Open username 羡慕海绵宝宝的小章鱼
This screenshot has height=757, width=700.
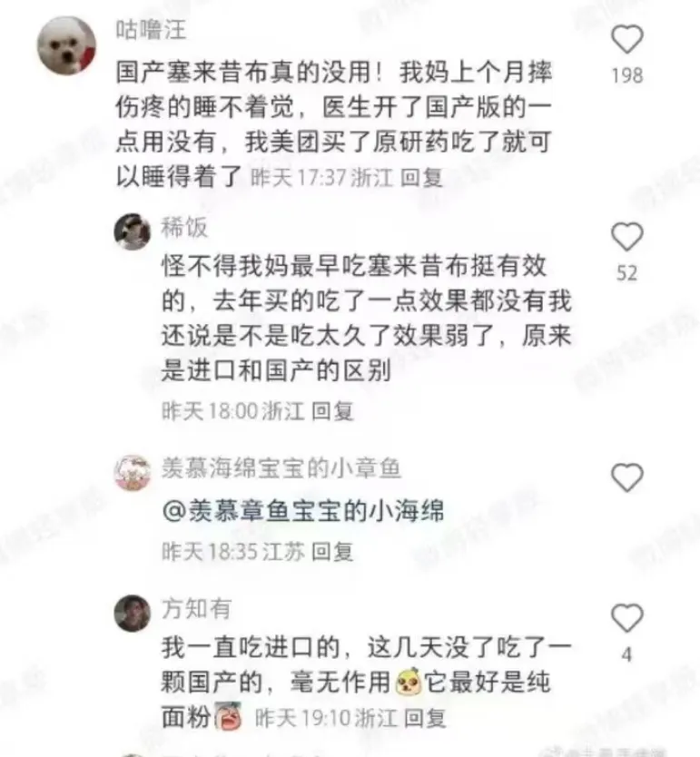click(281, 467)
